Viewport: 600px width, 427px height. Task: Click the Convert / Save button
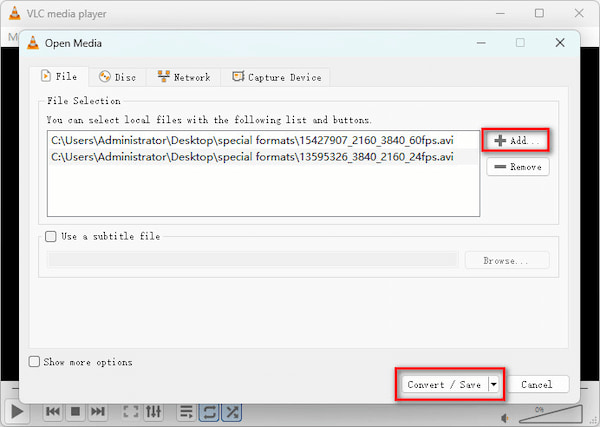tap(445, 385)
